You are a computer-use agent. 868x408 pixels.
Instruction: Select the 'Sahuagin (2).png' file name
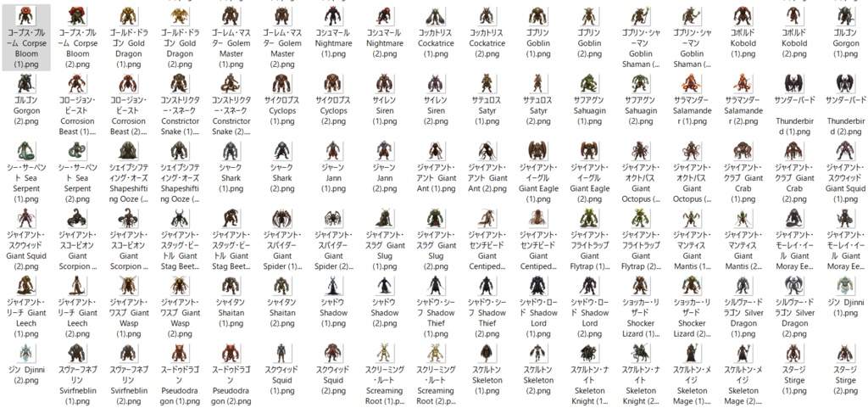(641, 111)
